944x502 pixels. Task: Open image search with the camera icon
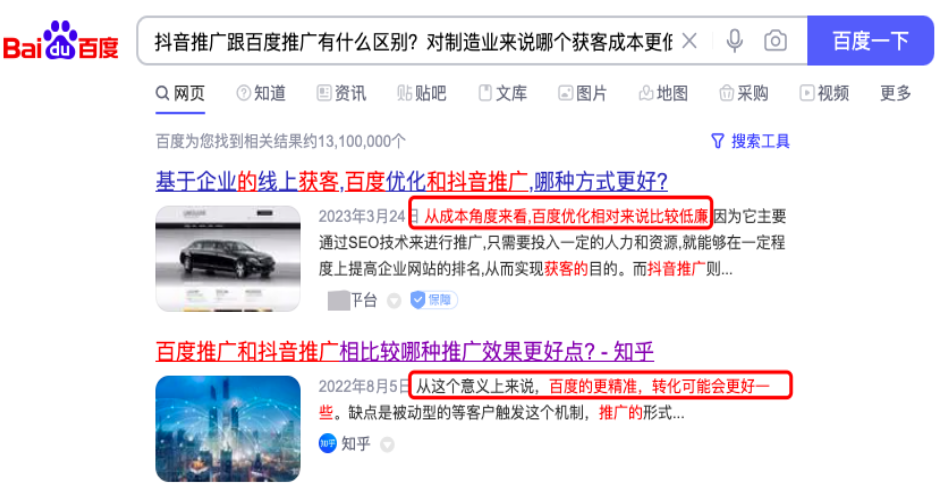click(x=775, y=41)
